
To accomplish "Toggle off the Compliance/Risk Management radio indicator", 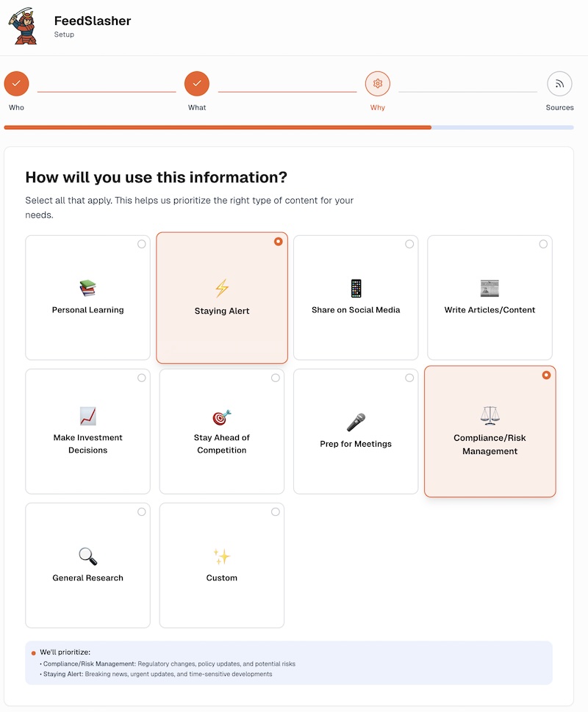I will coord(546,375).
